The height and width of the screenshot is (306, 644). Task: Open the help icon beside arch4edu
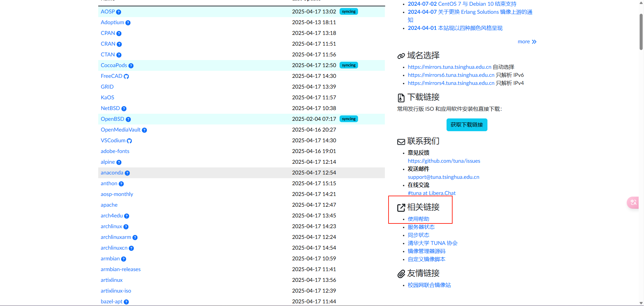point(127,216)
